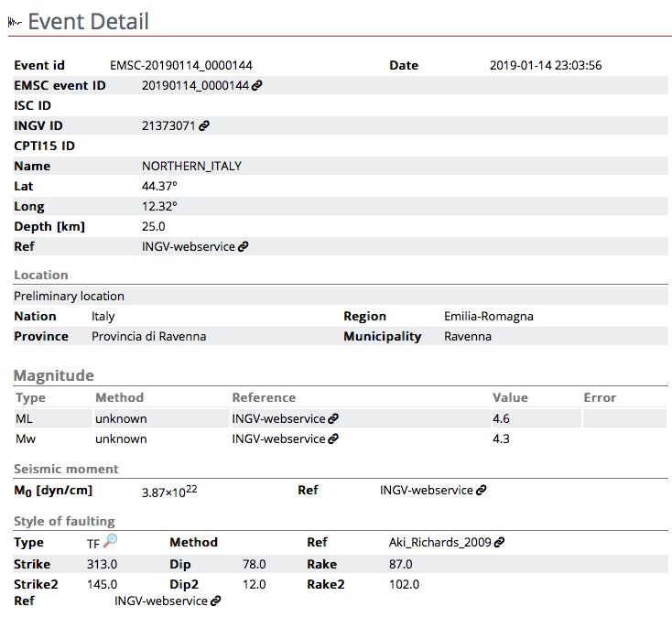Click the CPTI15 ID label
The image size is (672, 617).
(x=44, y=146)
